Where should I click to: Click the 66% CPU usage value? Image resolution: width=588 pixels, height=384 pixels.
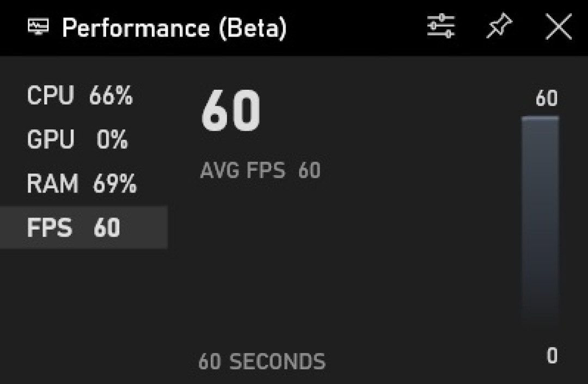point(111,97)
